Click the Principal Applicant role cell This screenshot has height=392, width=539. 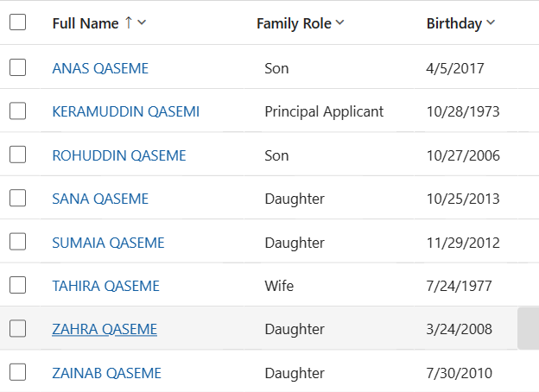(324, 111)
